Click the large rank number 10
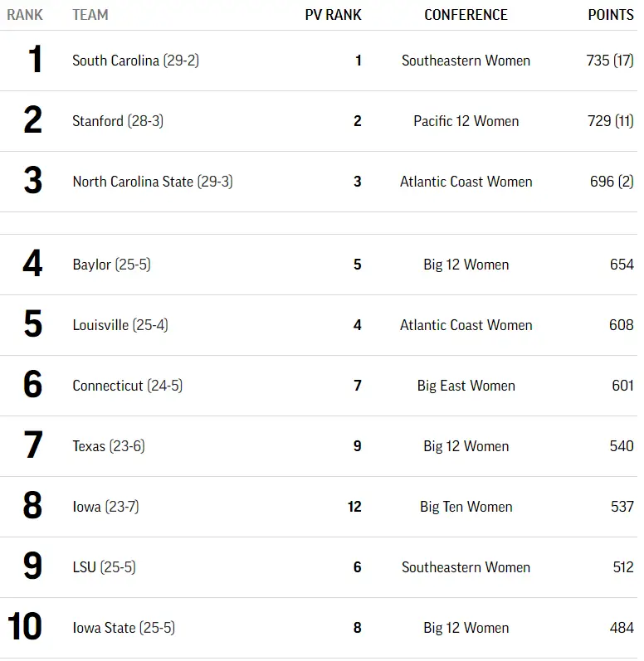This screenshot has width=644, height=661. 25,627
